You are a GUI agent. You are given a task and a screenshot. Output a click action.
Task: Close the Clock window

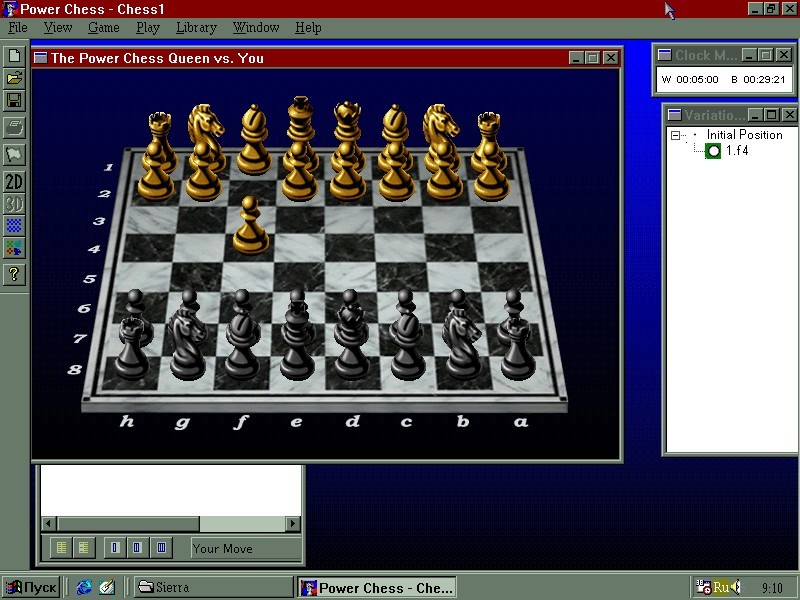pos(784,55)
